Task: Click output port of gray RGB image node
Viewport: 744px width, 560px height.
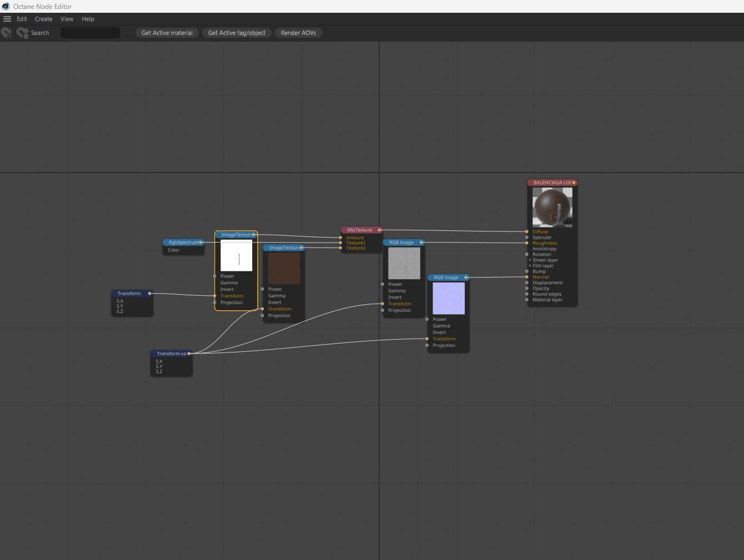Action: [x=421, y=243]
